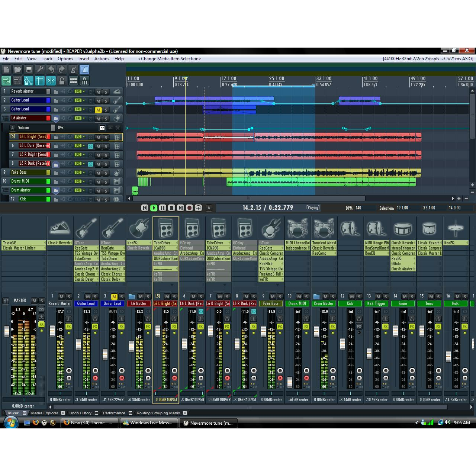Click the transport Stop button

[171, 208]
